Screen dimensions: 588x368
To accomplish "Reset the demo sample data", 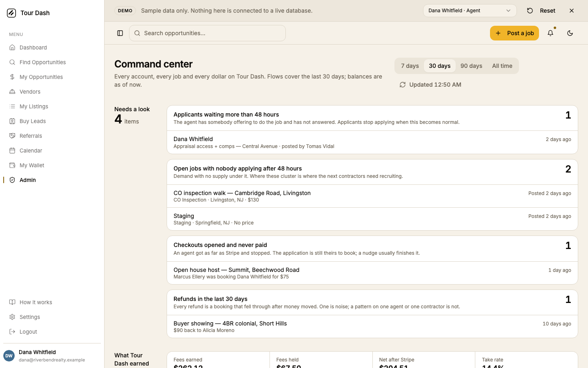I will click(x=541, y=11).
